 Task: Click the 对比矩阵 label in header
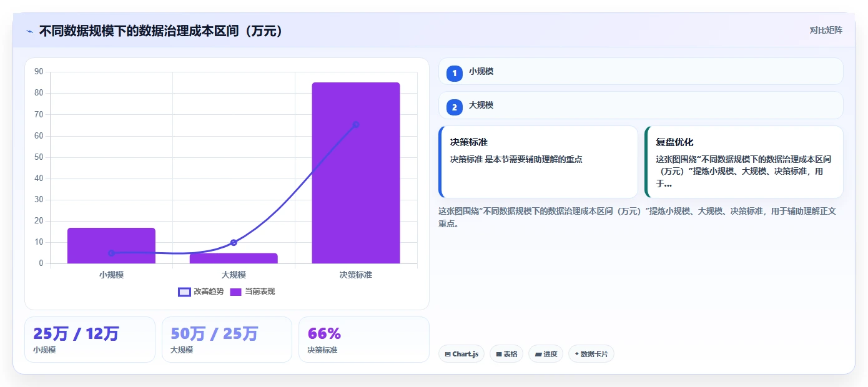[826, 30]
